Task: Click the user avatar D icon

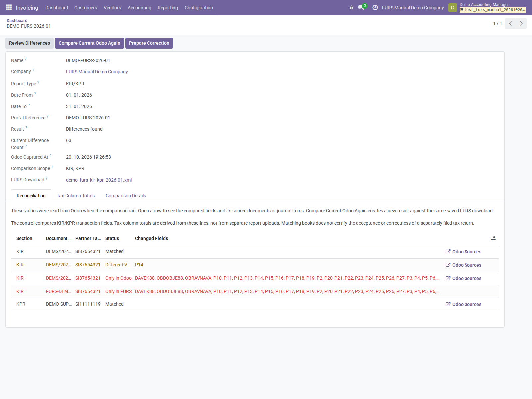Action: [x=452, y=8]
